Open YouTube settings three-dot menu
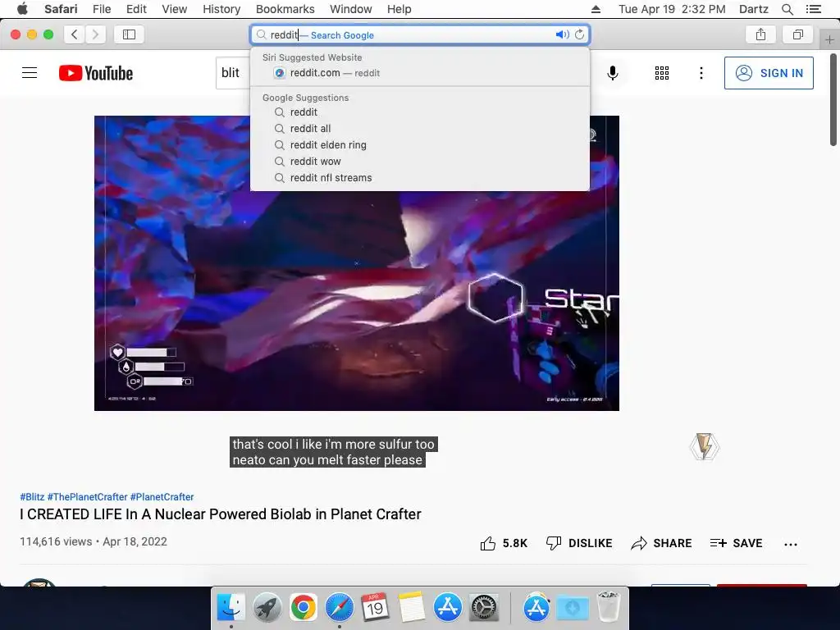This screenshot has height=630, width=840. (x=701, y=73)
